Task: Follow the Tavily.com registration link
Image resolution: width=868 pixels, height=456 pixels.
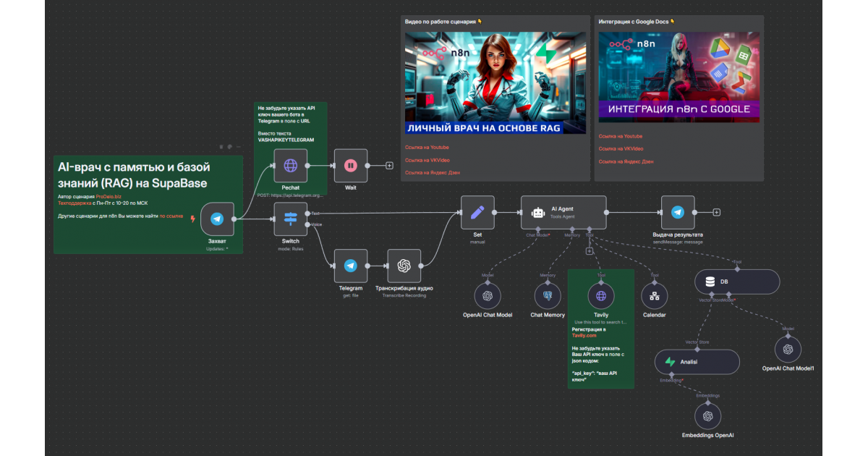Action: coord(586,335)
